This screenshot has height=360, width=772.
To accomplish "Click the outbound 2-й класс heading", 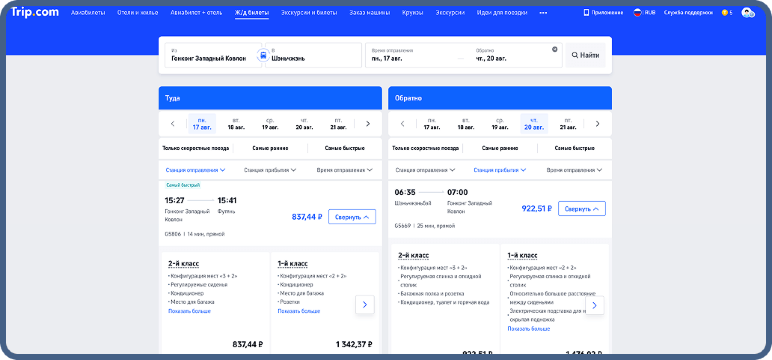I will pyautogui.click(x=184, y=264).
